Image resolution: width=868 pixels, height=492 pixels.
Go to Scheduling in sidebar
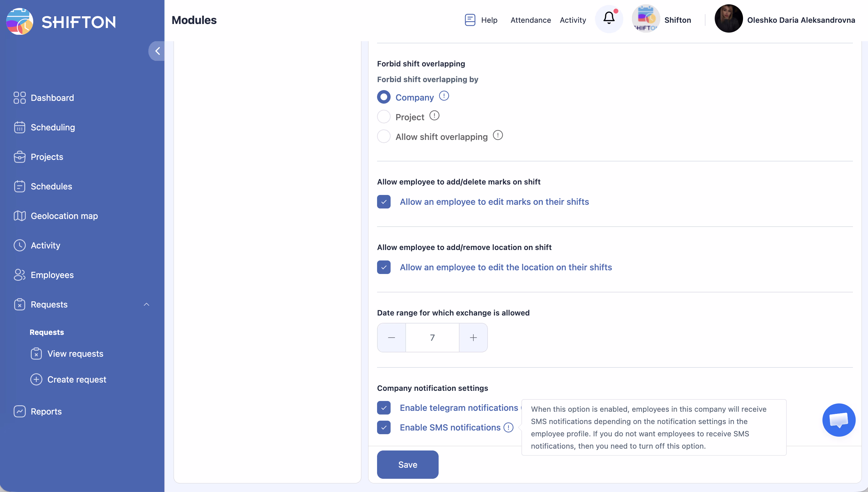(x=53, y=127)
